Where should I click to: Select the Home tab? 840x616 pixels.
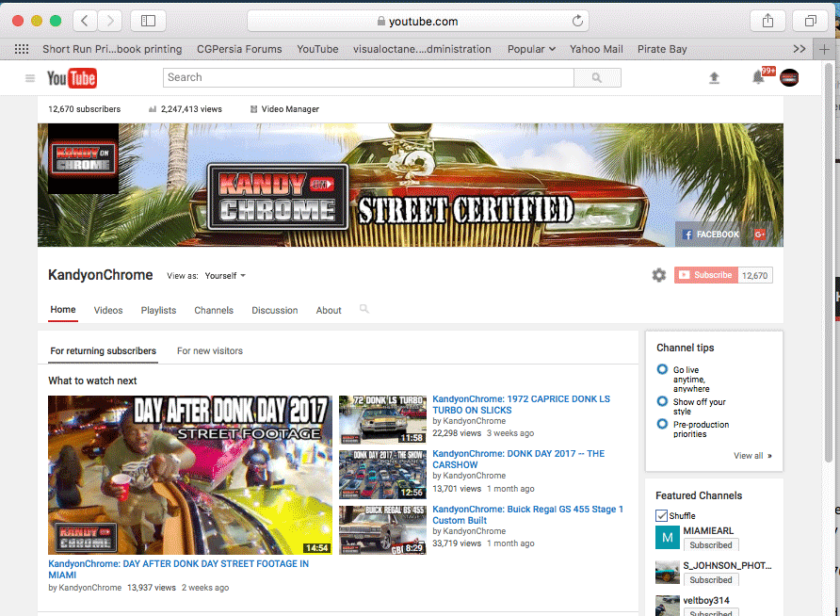pyautogui.click(x=63, y=310)
